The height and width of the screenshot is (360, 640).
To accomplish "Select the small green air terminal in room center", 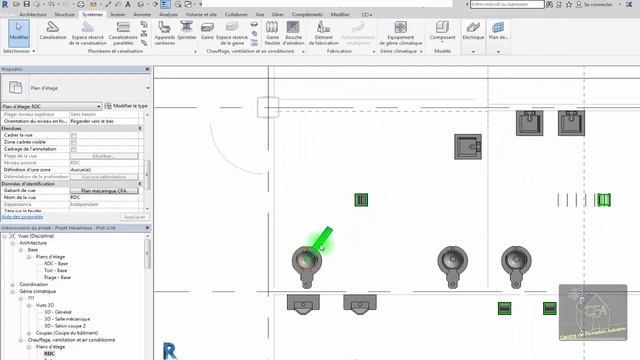I will click(361, 200).
